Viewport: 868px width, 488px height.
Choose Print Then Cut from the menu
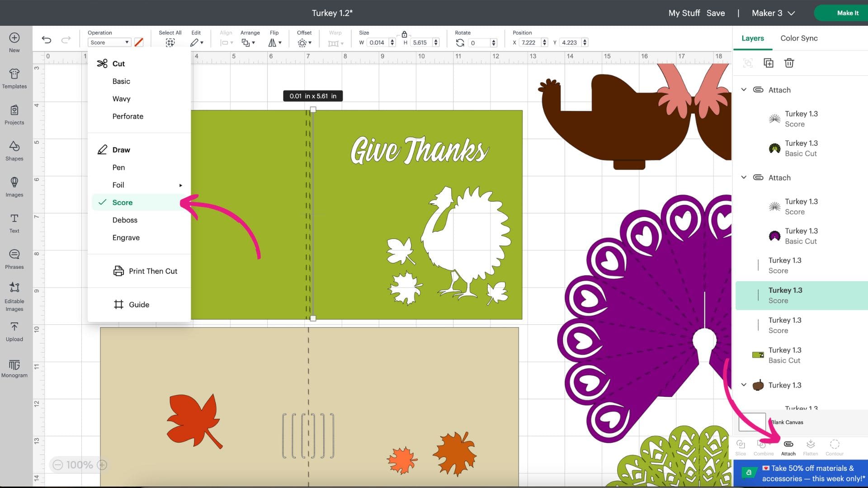(x=153, y=271)
